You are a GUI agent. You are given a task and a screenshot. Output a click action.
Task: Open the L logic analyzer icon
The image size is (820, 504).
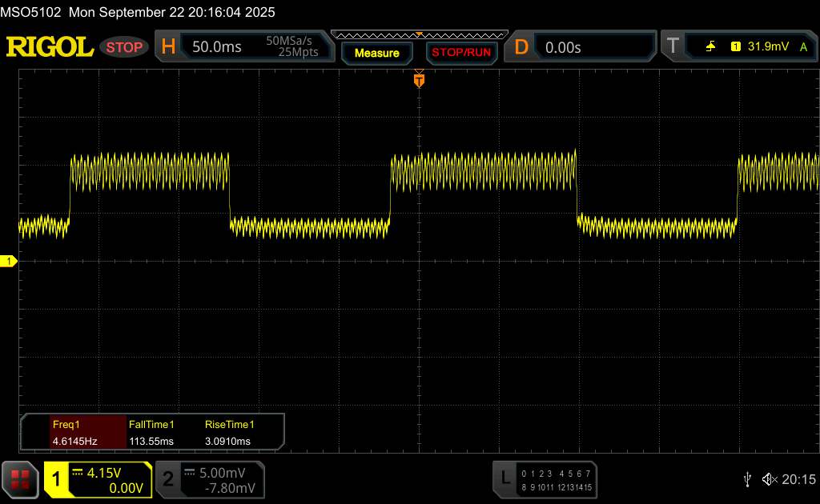[x=504, y=478]
